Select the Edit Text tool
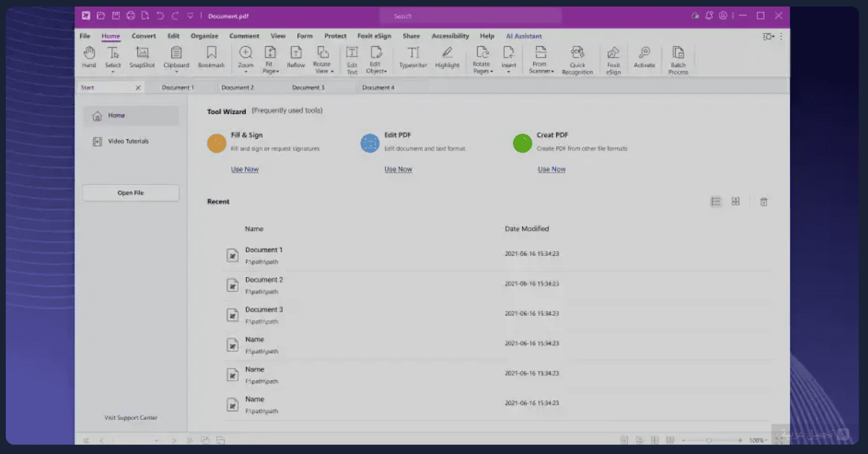 point(352,61)
